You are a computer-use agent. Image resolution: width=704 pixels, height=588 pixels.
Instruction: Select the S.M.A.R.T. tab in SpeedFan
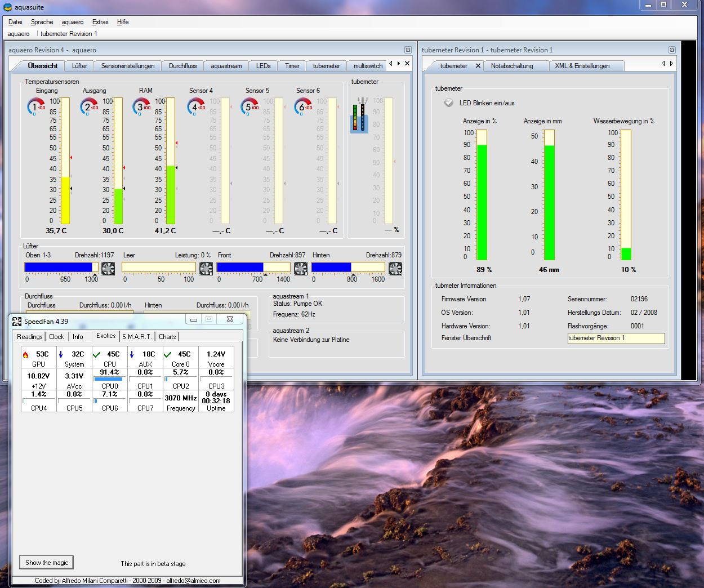137,337
